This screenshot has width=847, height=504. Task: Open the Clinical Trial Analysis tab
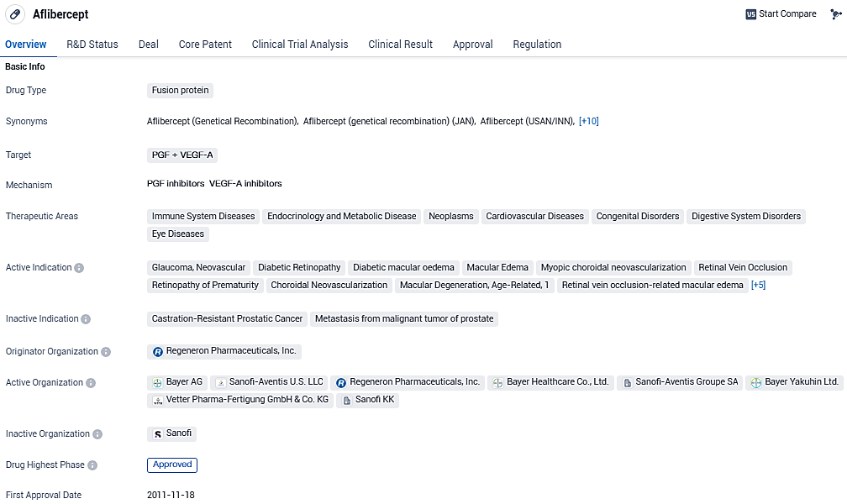300,45
